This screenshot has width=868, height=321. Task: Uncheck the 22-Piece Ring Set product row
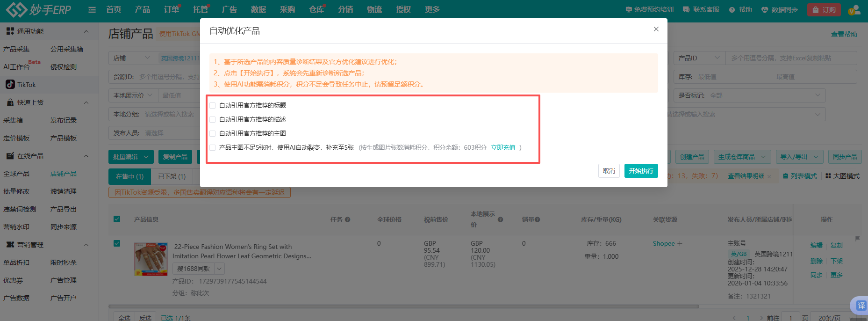coord(117,243)
